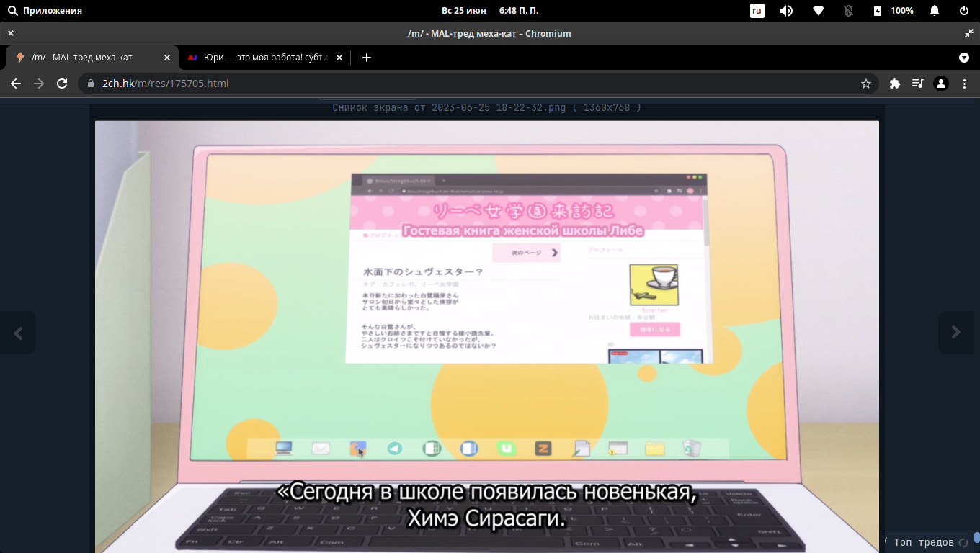The height and width of the screenshot is (553, 980).
Task: View site info via the lock icon
Action: pyautogui.click(x=91, y=84)
